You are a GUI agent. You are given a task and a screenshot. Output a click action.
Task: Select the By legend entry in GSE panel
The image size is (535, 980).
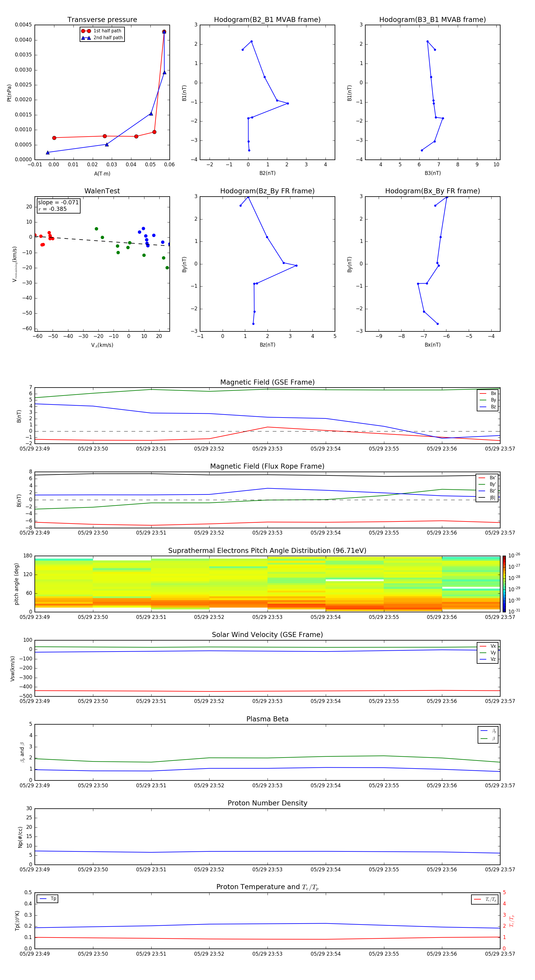(x=488, y=400)
